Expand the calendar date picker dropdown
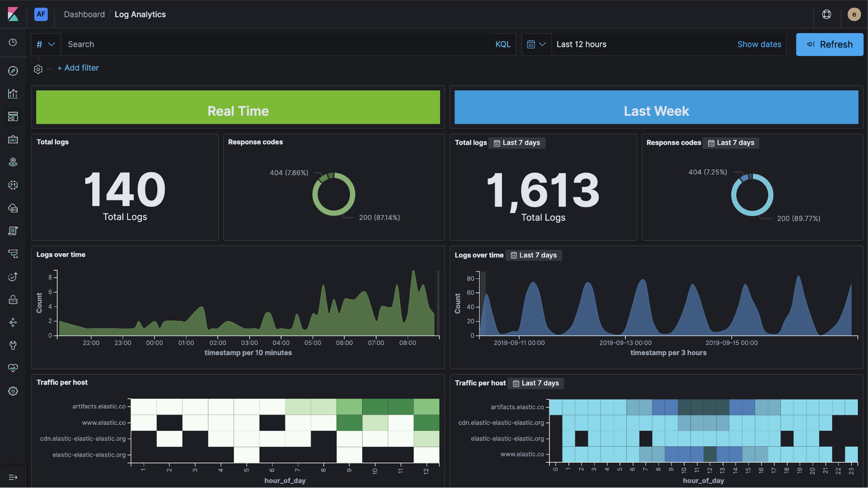The height and width of the screenshot is (488, 868). [x=535, y=44]
